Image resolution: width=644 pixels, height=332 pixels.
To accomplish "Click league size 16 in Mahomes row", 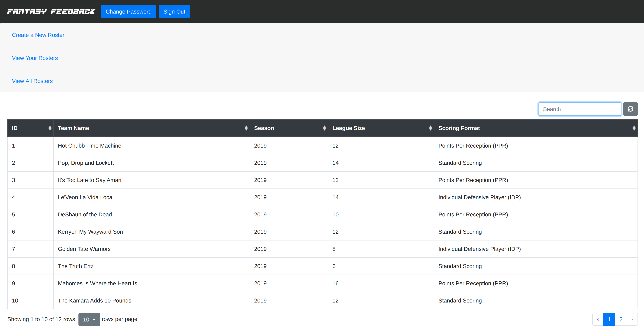I will 335,284.
